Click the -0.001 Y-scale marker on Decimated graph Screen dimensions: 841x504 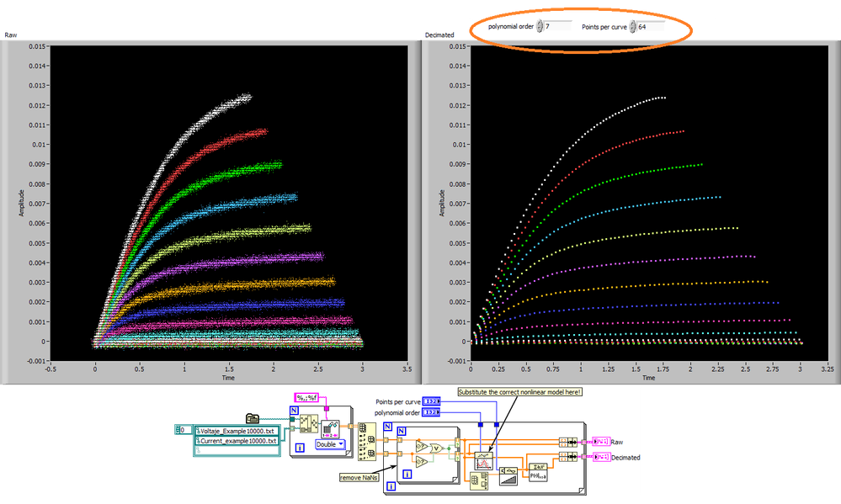[x=457, y=361]
